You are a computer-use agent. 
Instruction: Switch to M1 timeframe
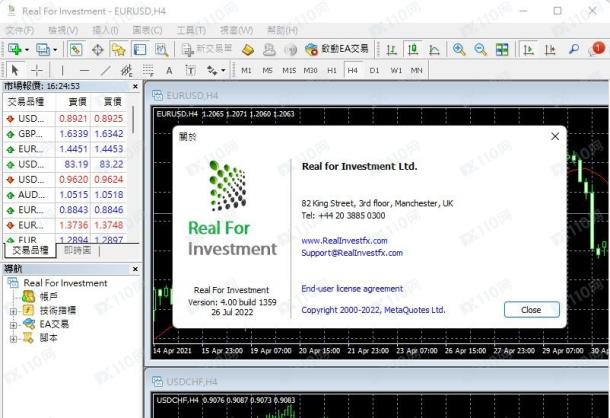(x=246, y=70)
